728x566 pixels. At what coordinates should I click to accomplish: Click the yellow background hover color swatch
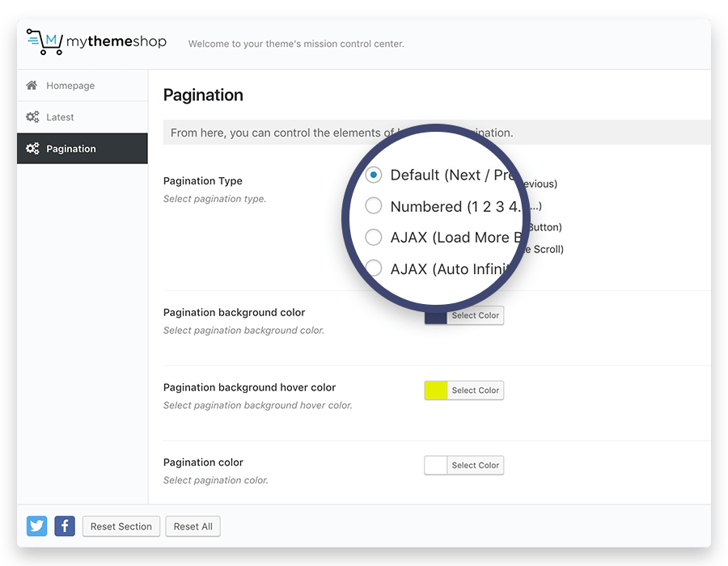pos(435,391)
